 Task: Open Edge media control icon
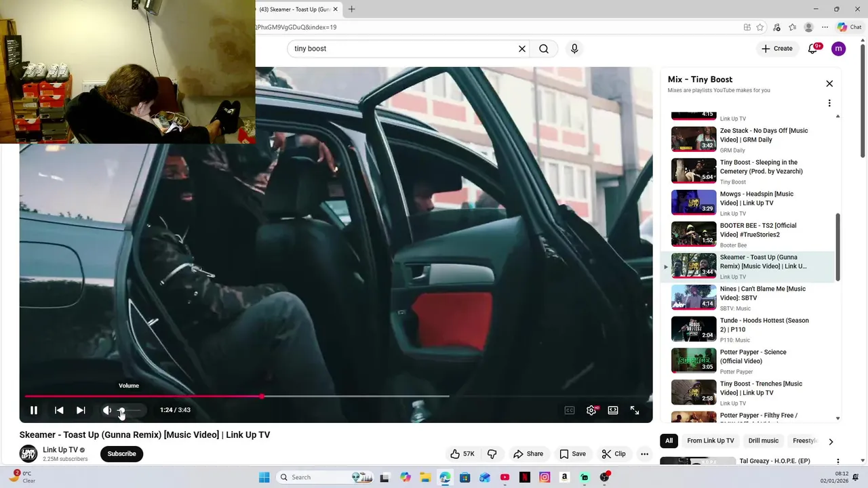pos(776,27)
